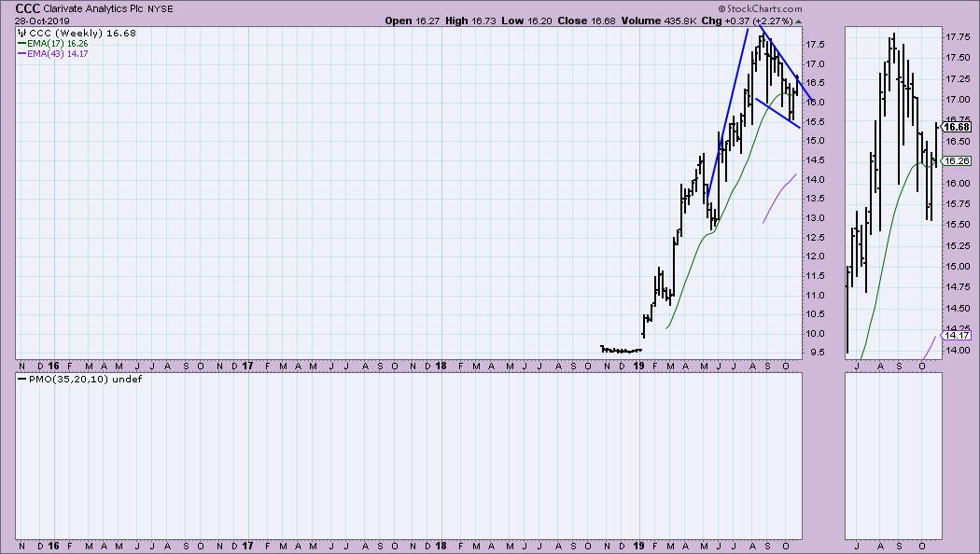
Task: Click the CCC (Weekly) 16.68 legend entry
Action: coord(82,33)
